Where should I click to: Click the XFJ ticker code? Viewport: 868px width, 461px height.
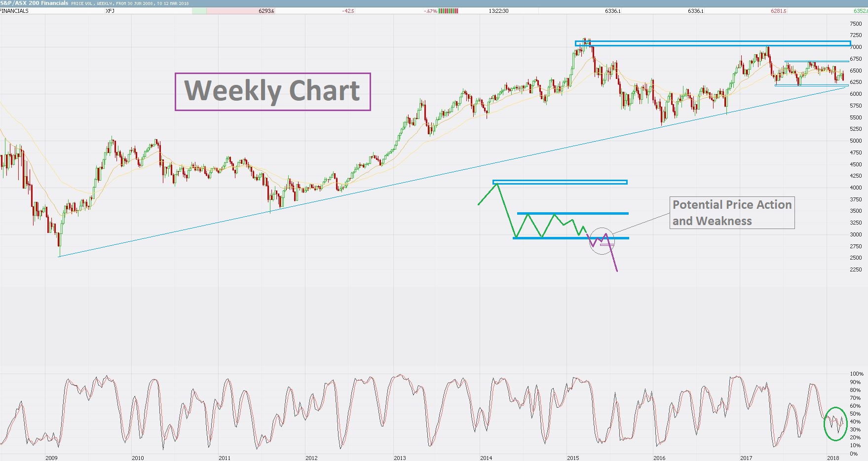tap(110, 11)
